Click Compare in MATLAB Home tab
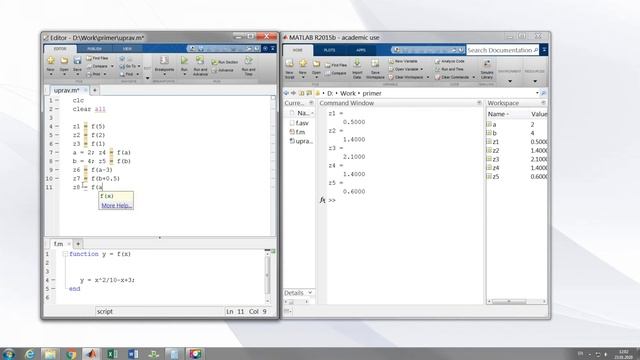The height and width of the screenshot is (360, 640). pos(336,73)
